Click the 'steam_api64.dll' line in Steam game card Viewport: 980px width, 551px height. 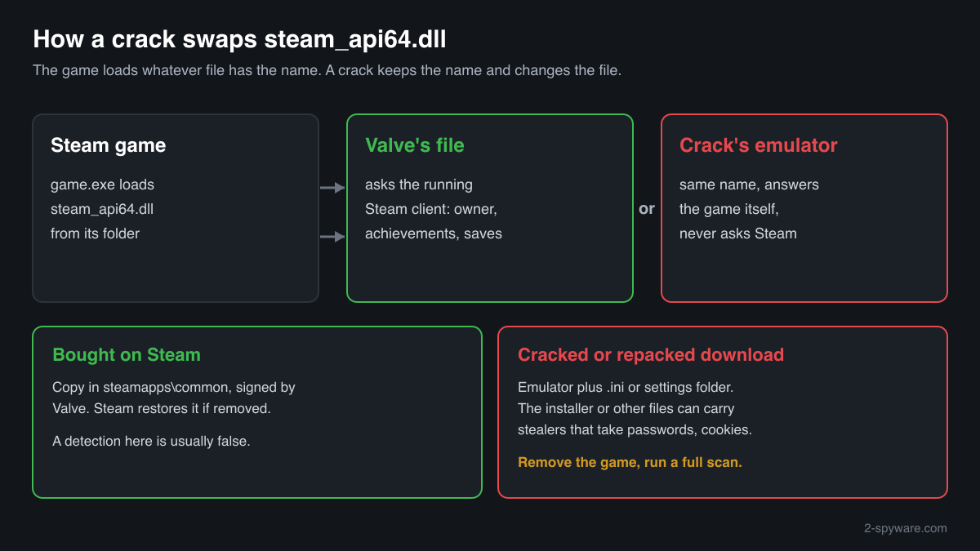(x=102, y=209)
